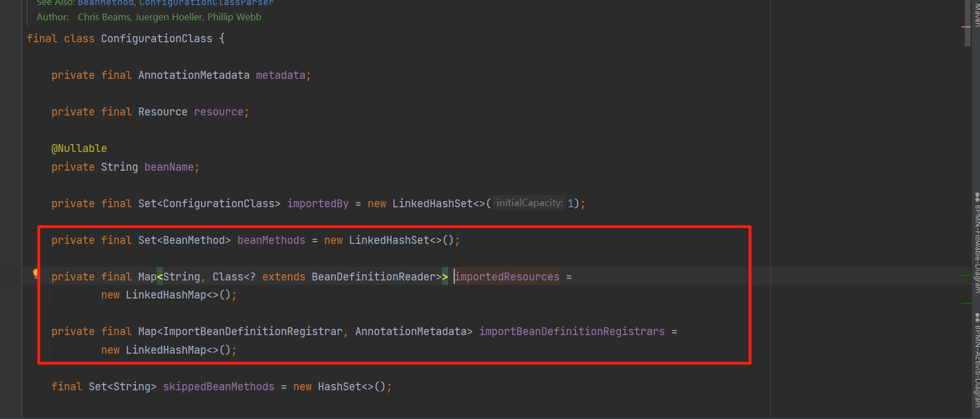
Task: Click the highlighted opening angle bracket after Map
Action: pyautogui.click(x=159, y=277)
